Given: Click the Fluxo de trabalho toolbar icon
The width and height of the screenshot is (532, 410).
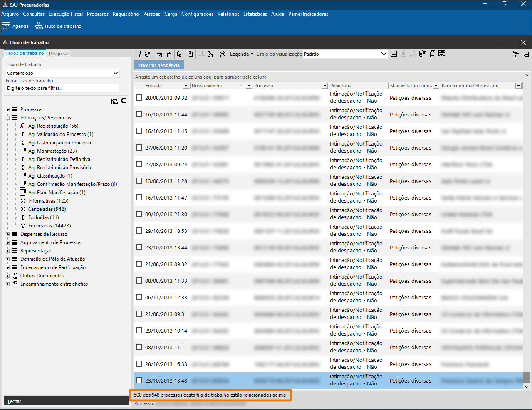Looking at the screenshot, I should point(39,26).
